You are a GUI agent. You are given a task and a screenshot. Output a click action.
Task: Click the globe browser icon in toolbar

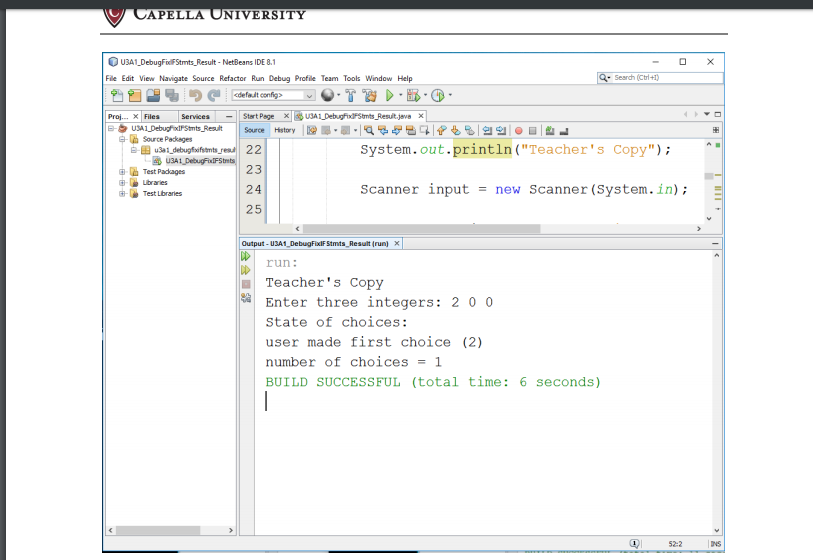coord(327,95)
